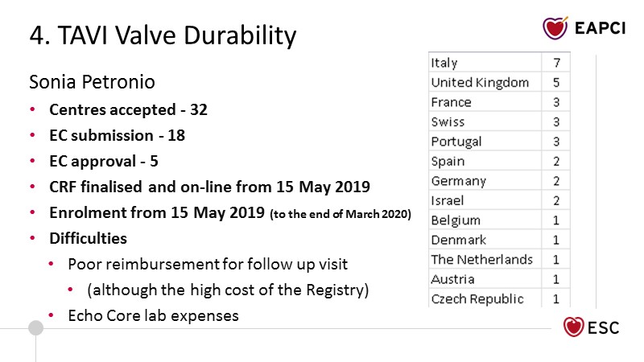Click the ESC heart logo icon

pyautogui.click(x=575, y=329)
